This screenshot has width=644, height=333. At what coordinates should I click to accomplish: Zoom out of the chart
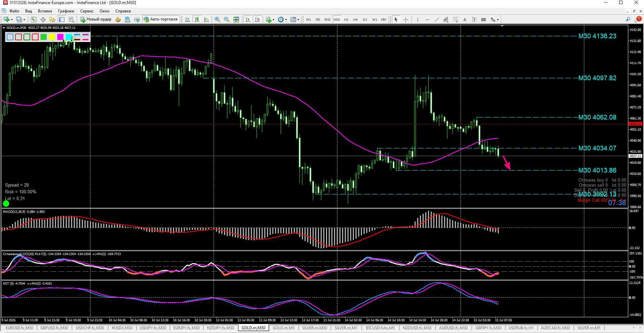coord(227,19)
